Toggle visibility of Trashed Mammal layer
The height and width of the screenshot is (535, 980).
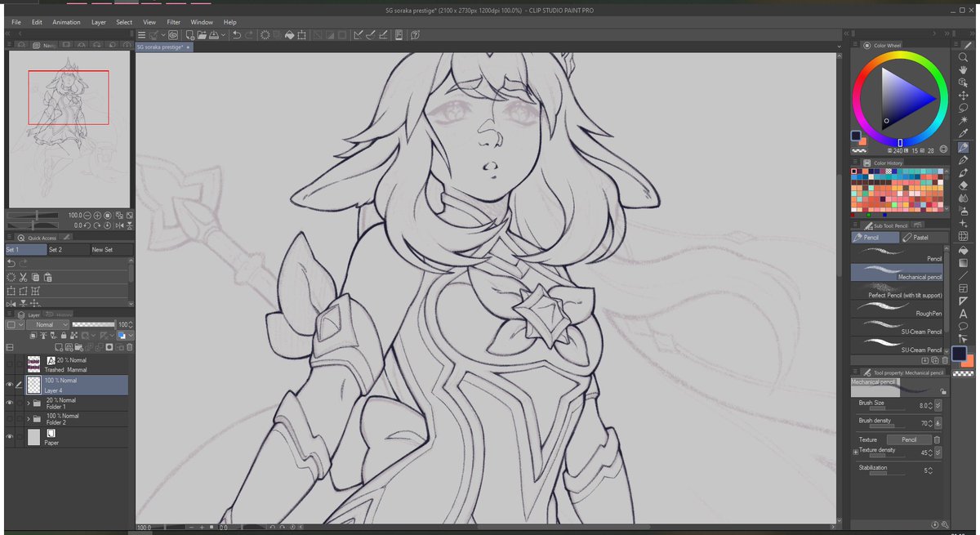pos(10,364)
